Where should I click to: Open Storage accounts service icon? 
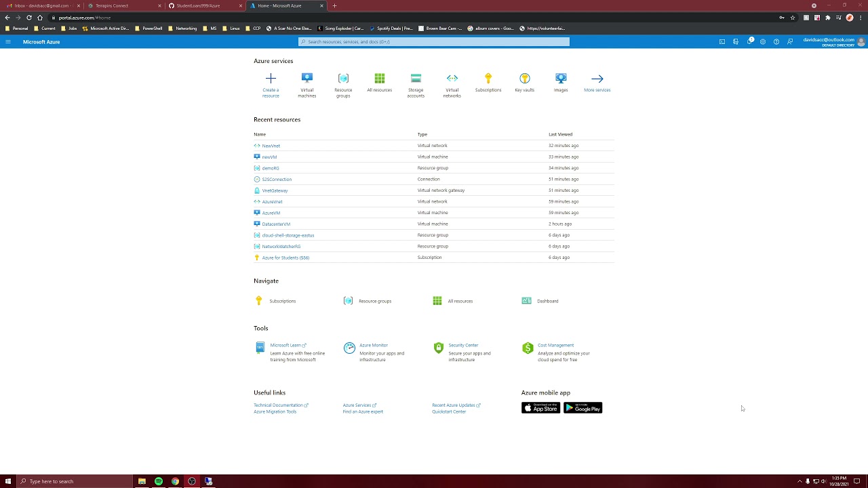(416, 79)
